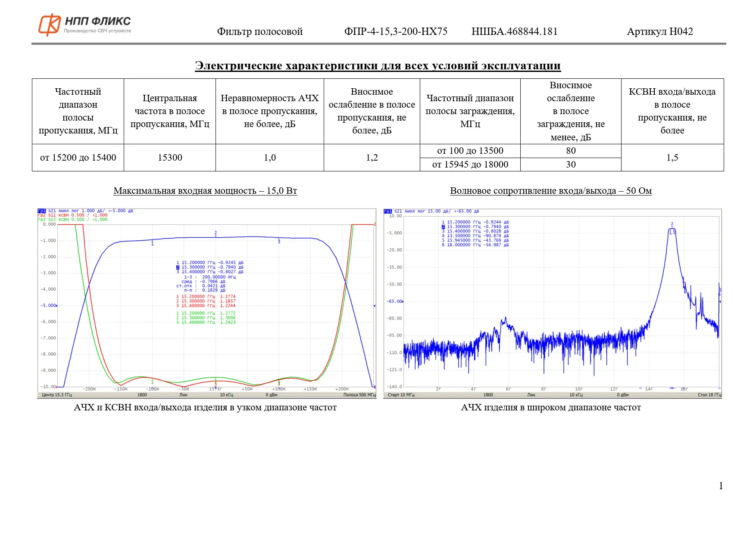Click the -65.00 reference level arrow, right chart
The width and height of the screenshot is (756, 534).
tap(403, 301)
